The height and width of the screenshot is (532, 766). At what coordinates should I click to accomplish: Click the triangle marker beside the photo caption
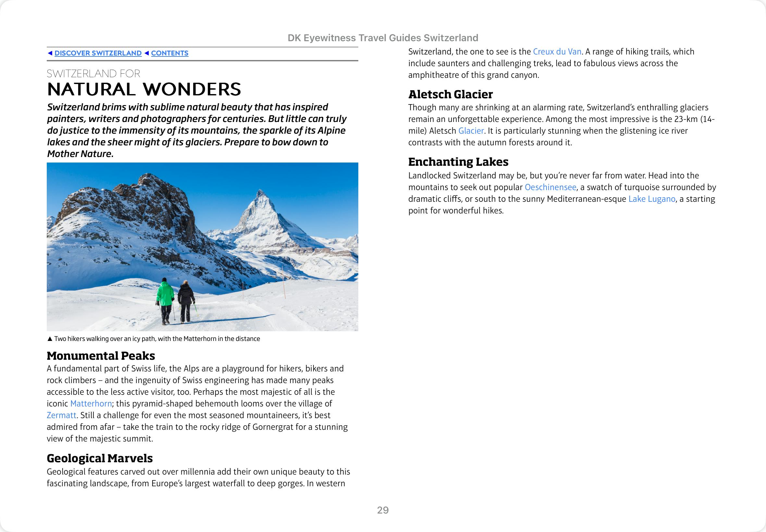click(x=50, y=339)
